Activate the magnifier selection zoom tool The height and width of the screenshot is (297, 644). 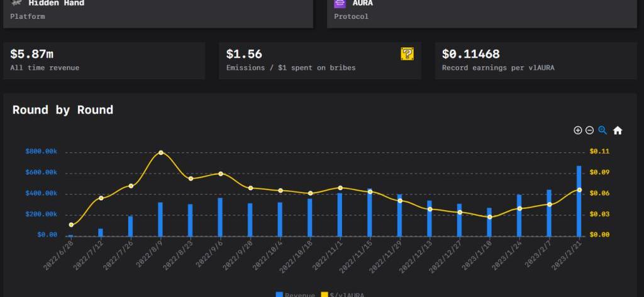tap(602, 130)
